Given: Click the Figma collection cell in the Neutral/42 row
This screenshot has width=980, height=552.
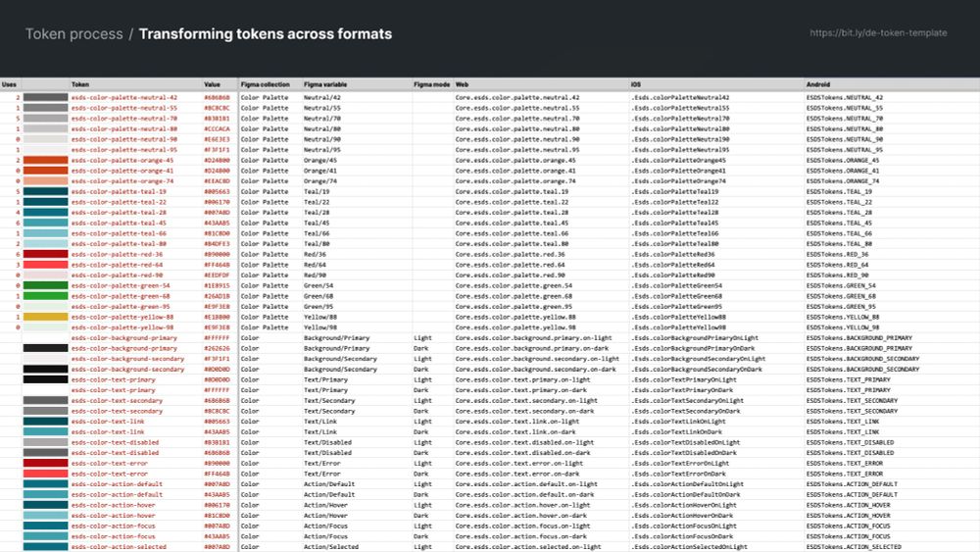Looking at the screenshot, I should [265, 97].
